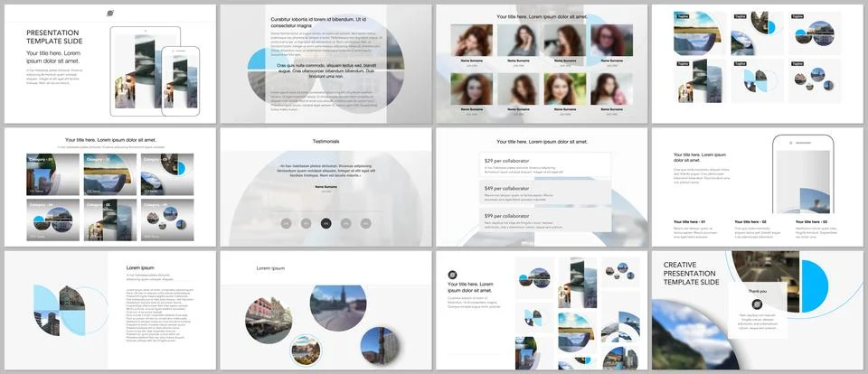Click the circular photo of cafe buildings

pyautogui.click(x=269, y=321)
